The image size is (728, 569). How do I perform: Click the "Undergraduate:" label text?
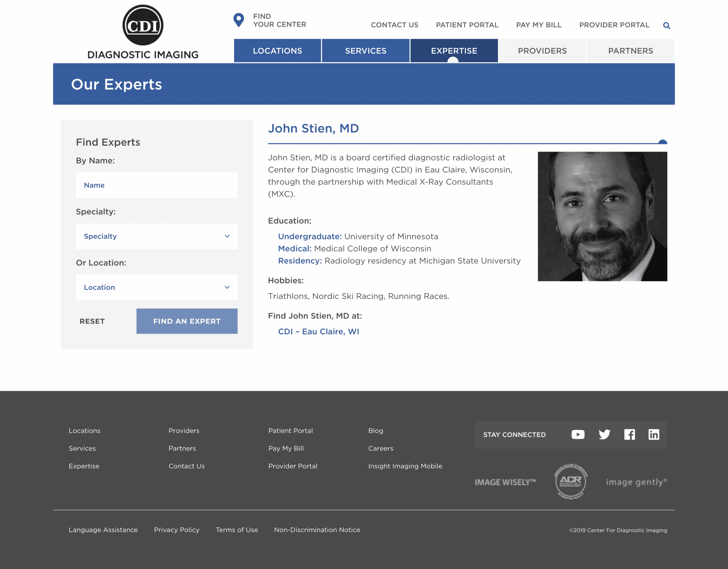(310, 236)
